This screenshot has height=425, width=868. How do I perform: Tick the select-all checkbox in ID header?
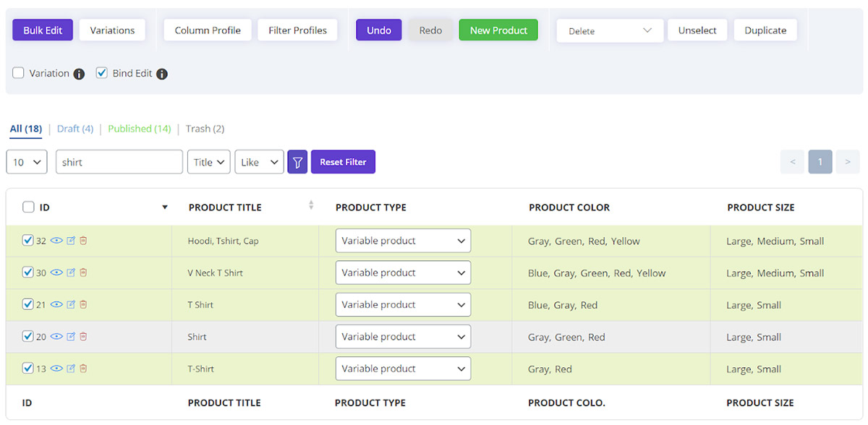click(x=28, y=207)
